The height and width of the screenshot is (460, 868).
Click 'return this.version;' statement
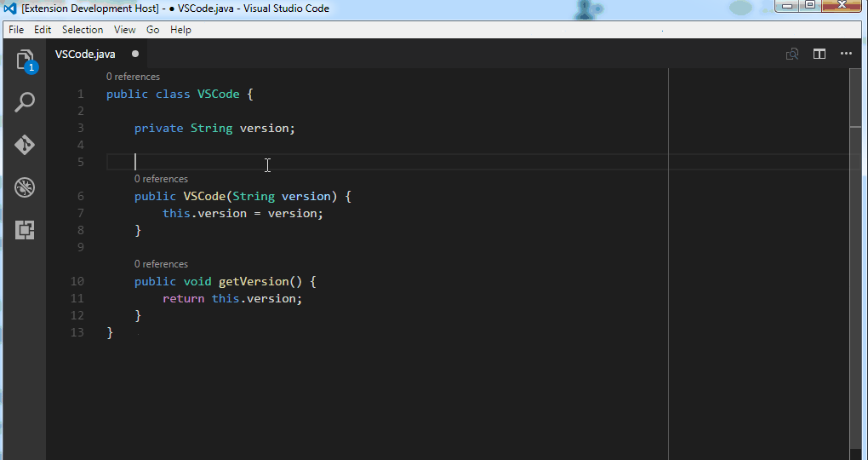click(232, 299)
